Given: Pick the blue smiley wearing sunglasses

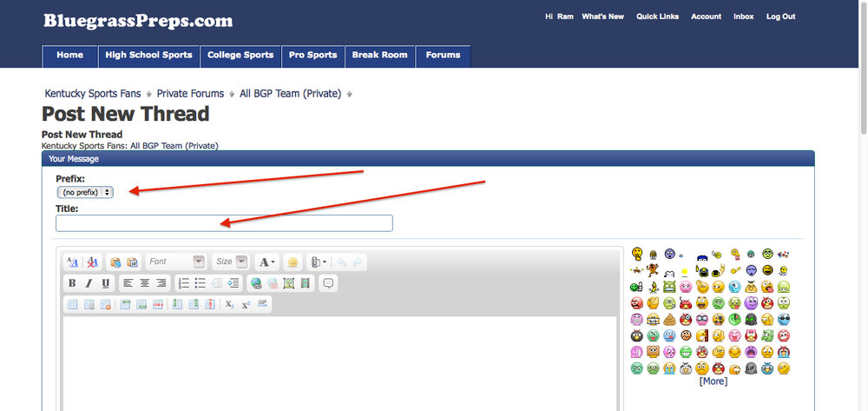Looking at the screenshot, I should tap(783, 319).
